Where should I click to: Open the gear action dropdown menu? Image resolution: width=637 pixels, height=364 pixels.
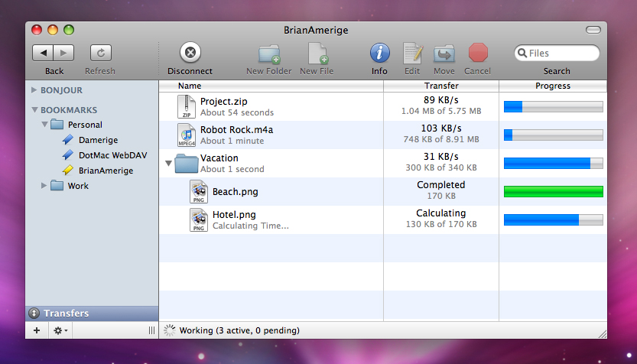point(60,330)
